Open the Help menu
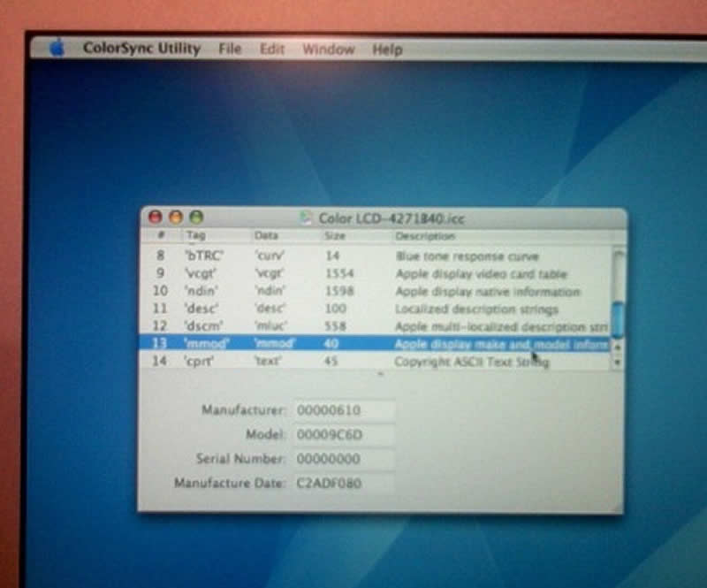 coord(387,50)
